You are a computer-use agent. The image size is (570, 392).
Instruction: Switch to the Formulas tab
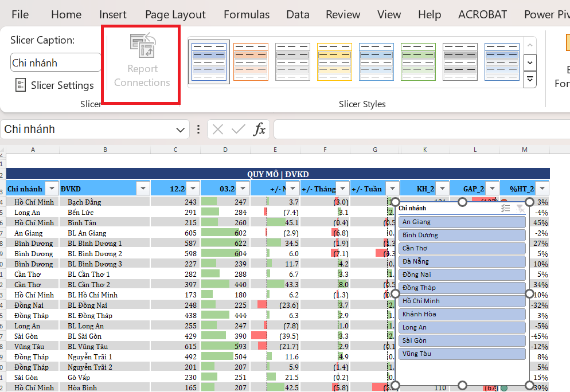click(246, 14)
